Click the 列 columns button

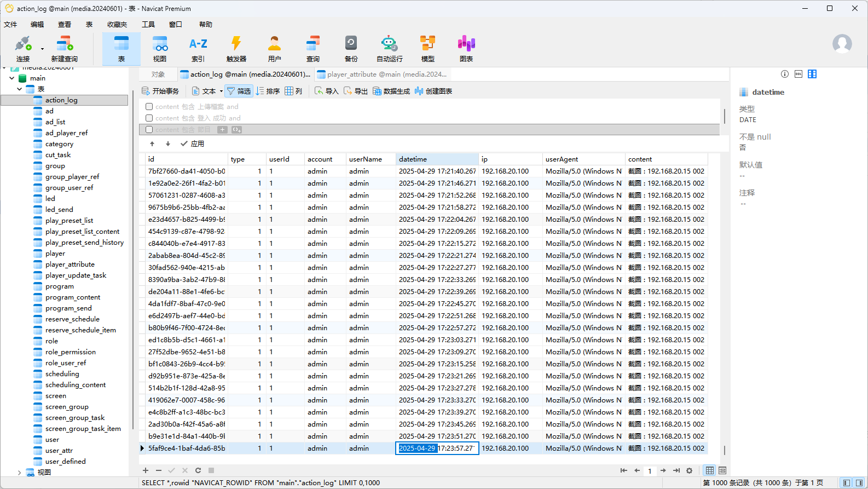click(293, 91)
